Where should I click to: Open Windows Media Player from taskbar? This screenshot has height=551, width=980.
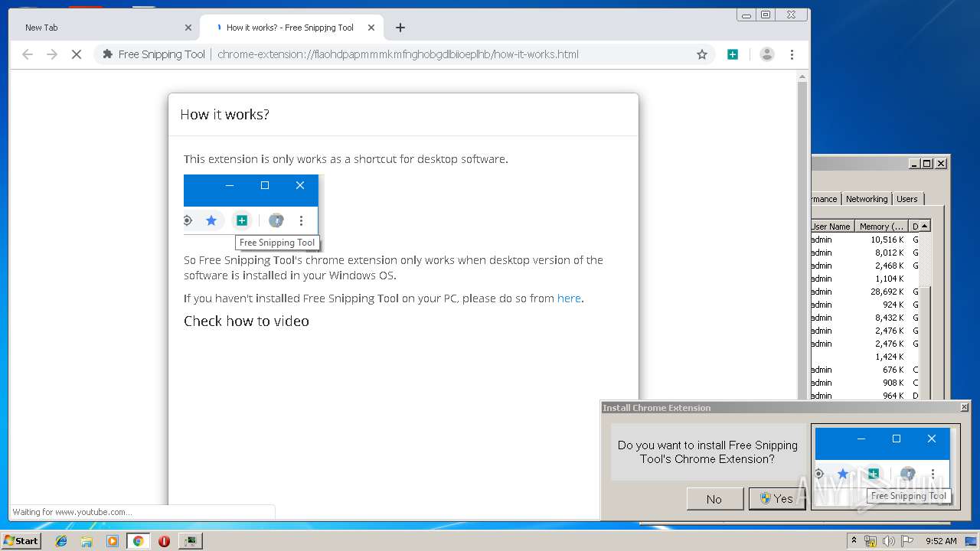click(x=113, y=541)
